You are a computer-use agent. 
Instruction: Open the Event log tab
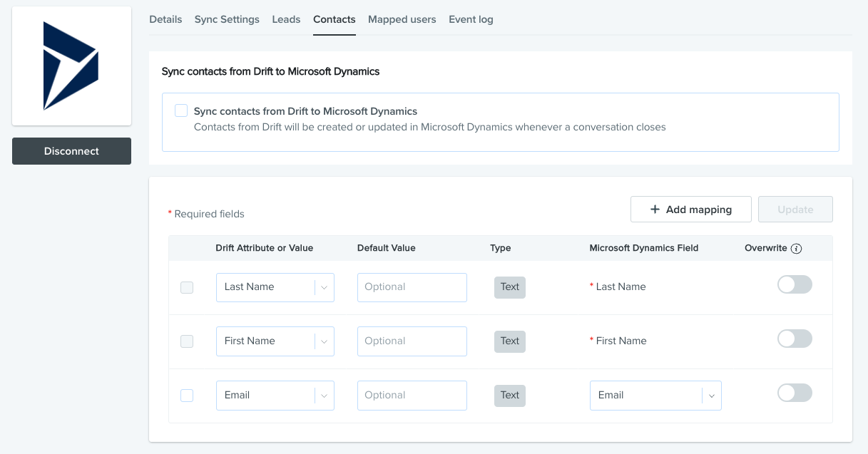(x=471, y=19)
